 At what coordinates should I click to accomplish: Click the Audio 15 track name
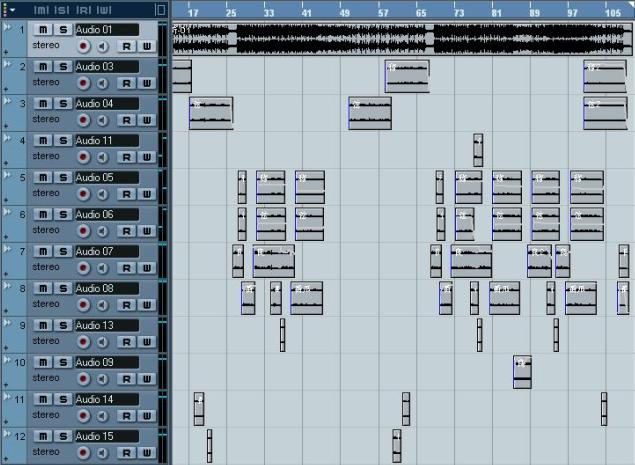point(106,436)
